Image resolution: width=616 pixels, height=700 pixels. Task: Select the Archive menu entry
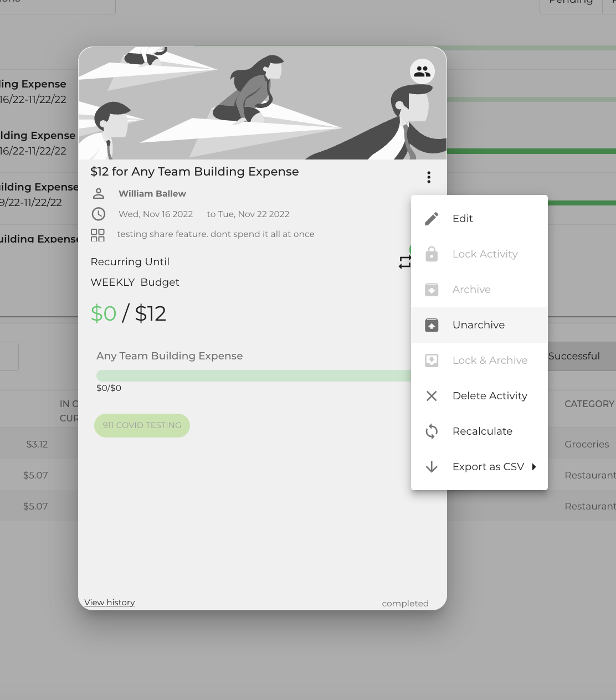(479, 290)
